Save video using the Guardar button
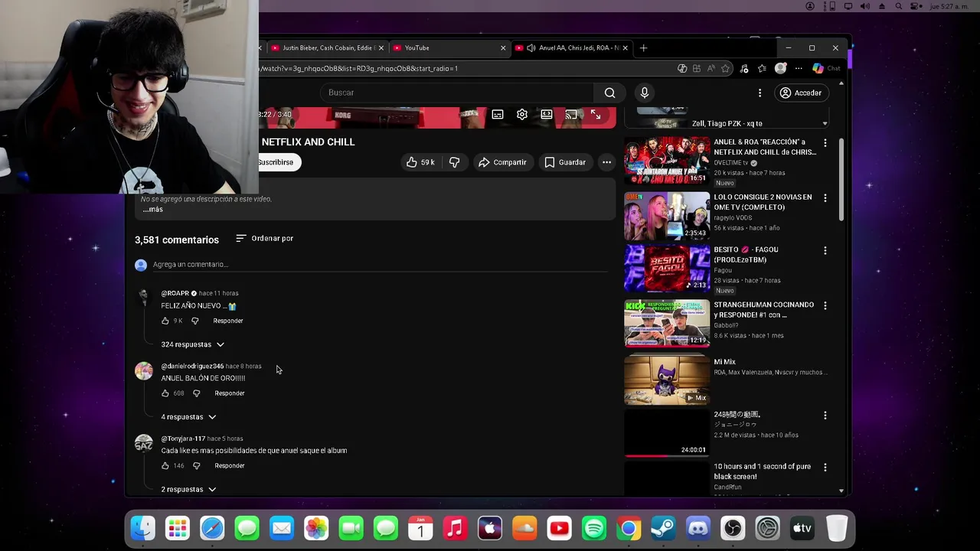 click(565, 162)
